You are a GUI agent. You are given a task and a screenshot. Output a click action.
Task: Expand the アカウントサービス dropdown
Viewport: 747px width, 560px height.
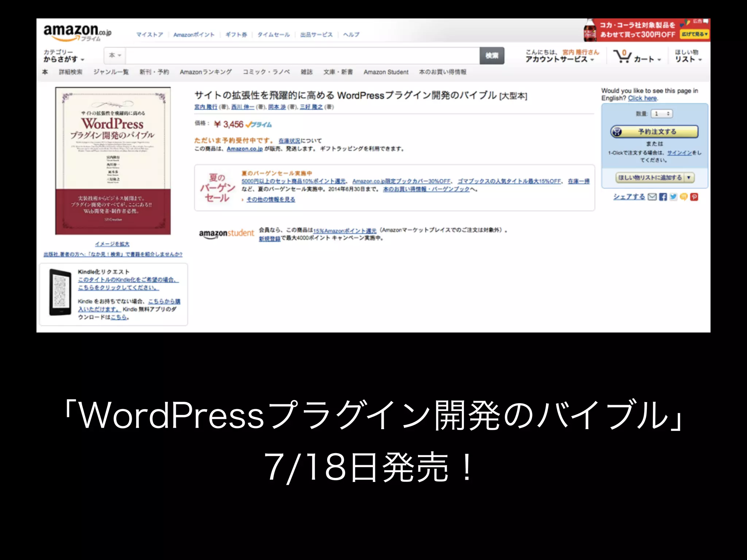(560, 59)
